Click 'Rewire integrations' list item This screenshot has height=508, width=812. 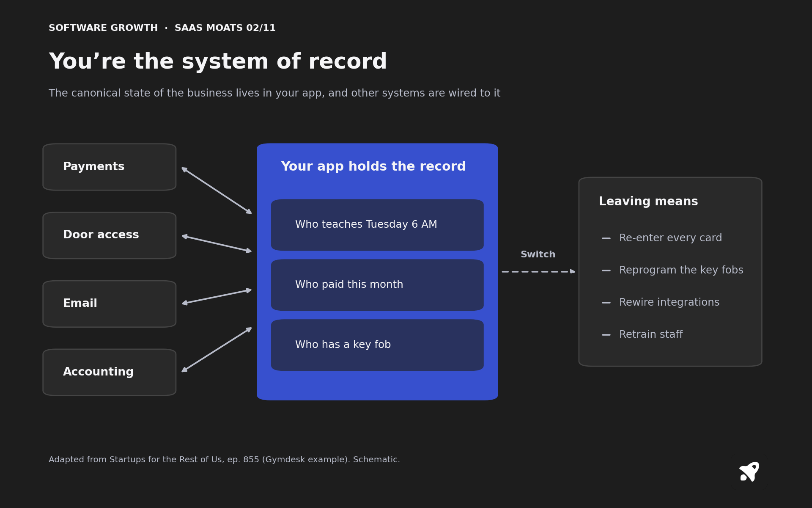pos(661,303)
